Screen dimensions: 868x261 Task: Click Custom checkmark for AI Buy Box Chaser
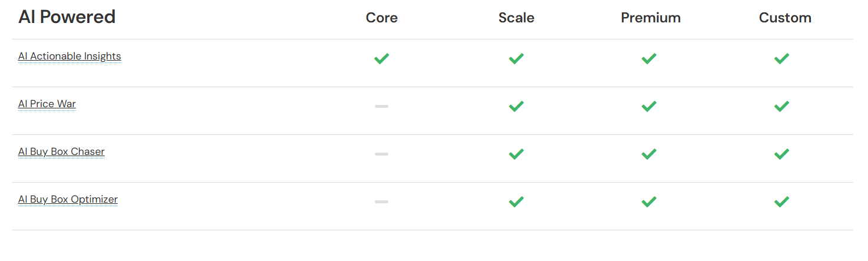(781, 154)
